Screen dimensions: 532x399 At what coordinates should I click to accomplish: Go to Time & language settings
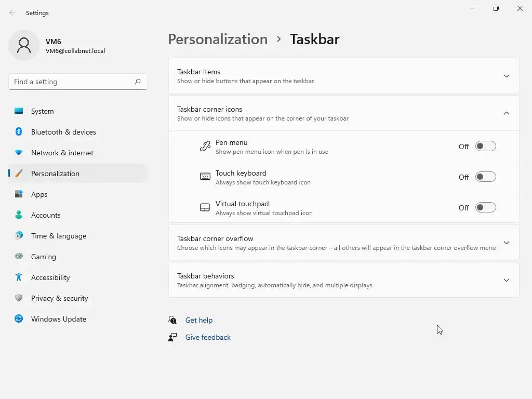(58, 236)
